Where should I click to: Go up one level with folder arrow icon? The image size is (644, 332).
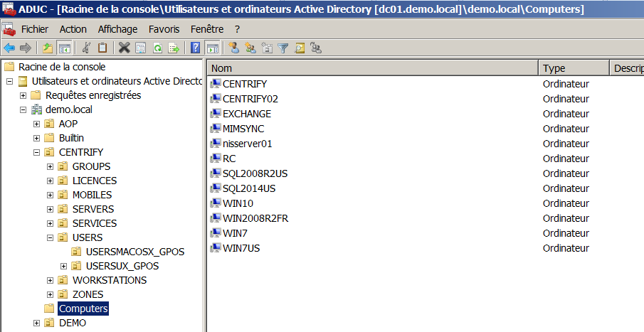tap(48, 48)
